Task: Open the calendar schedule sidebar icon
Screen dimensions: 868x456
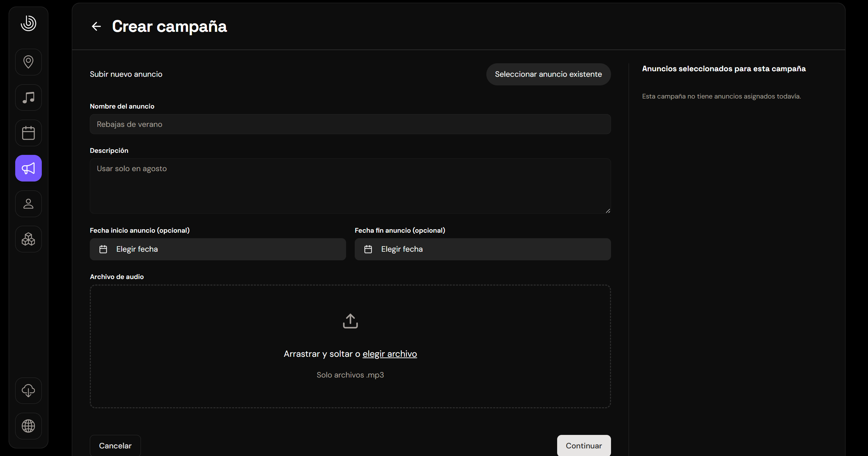Action: [x=28, y=133]
